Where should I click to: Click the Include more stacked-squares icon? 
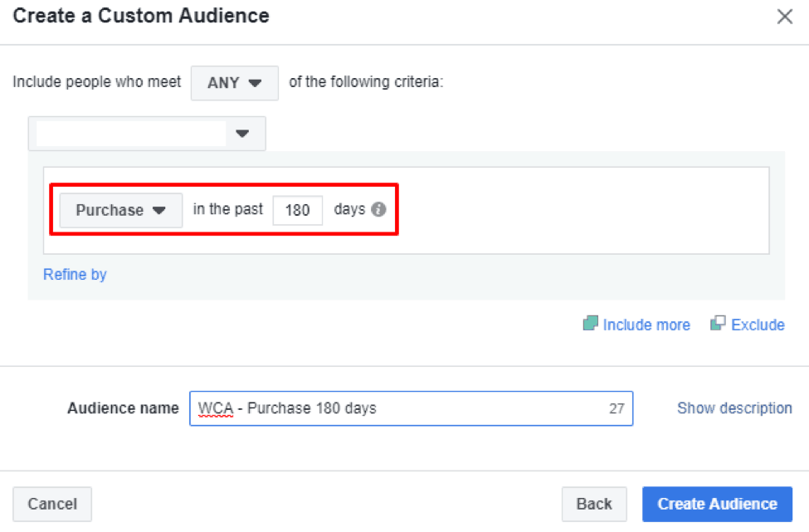(590, 325)
